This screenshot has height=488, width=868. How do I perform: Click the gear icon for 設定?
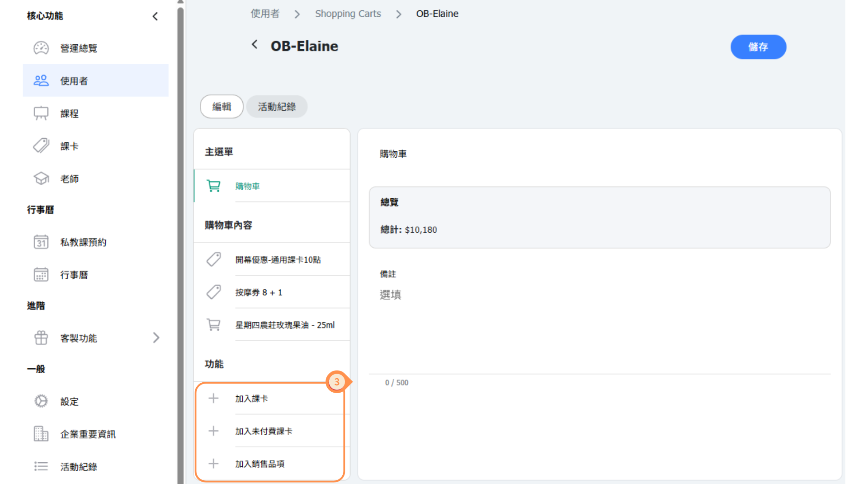click(x=41, y=401)
